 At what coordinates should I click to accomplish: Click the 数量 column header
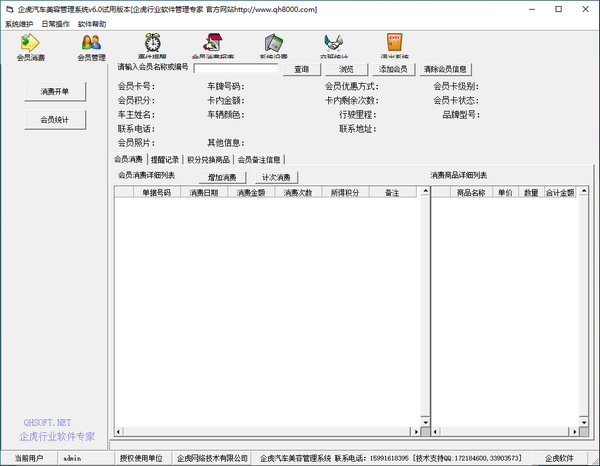tap(531, 192)
